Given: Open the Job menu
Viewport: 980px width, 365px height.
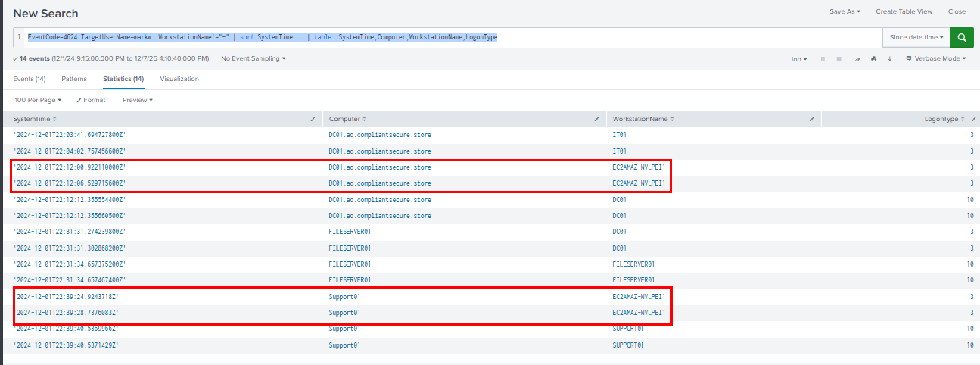Looking at the screenshot, I should coord(798,59).
